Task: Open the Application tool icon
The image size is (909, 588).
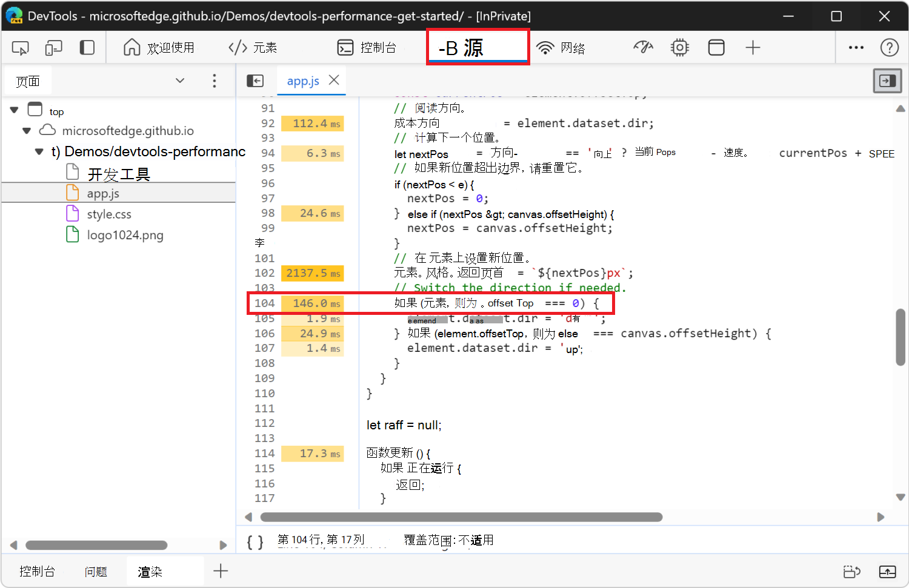Action: [x=716, y=48]
